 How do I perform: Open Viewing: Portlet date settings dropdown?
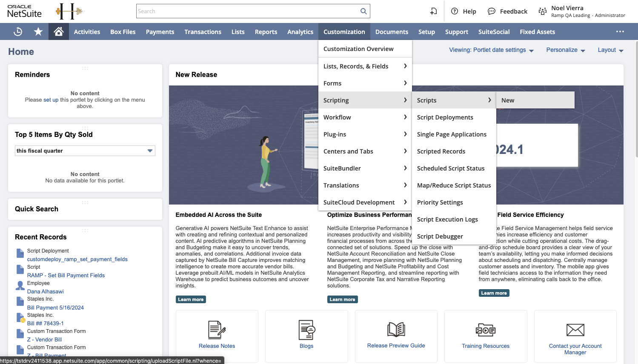(491, 50)
